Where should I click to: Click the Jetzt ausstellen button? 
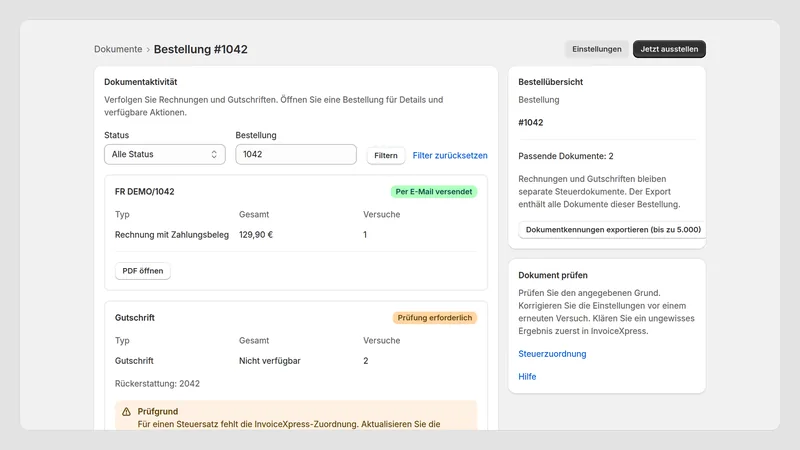669,49
